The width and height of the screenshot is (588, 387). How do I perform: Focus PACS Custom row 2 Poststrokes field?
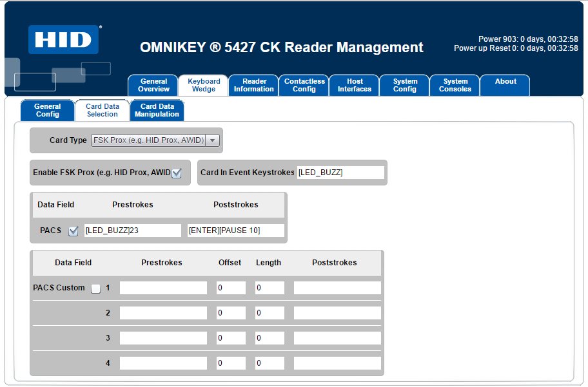[337, 313]
